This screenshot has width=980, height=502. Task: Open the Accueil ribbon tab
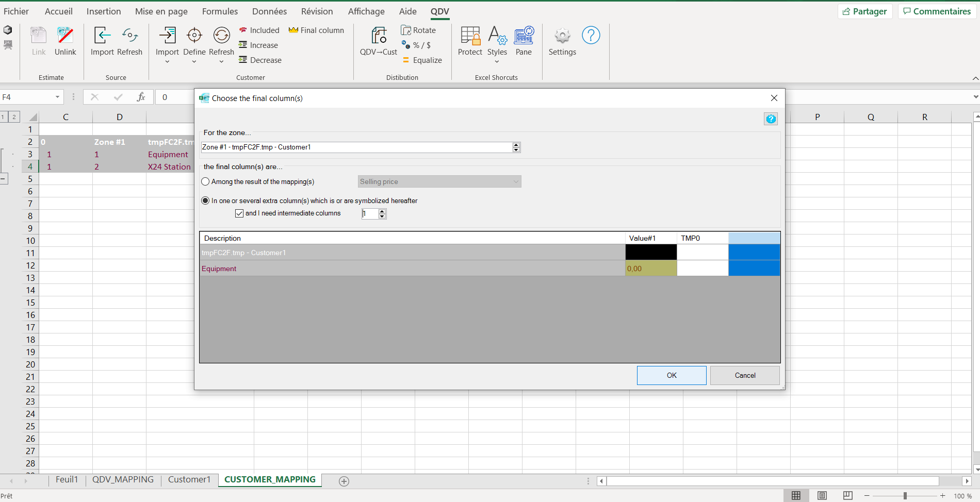pyautogui.click(x=59, y=11)
